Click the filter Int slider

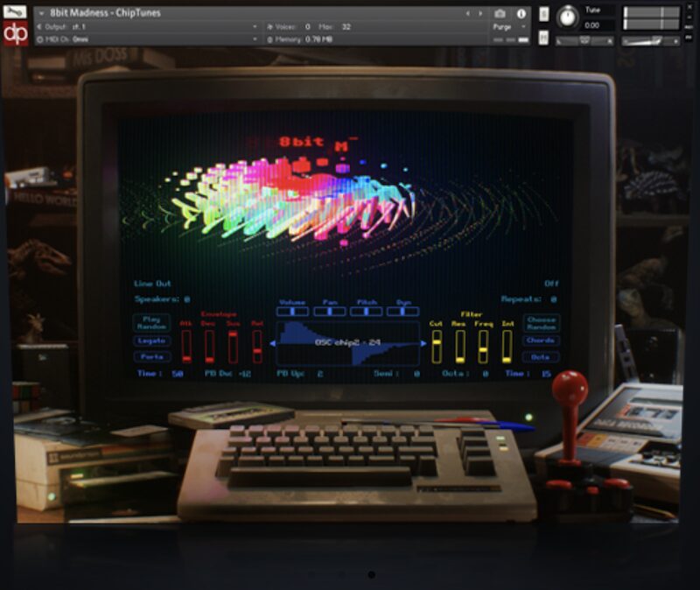507,347
